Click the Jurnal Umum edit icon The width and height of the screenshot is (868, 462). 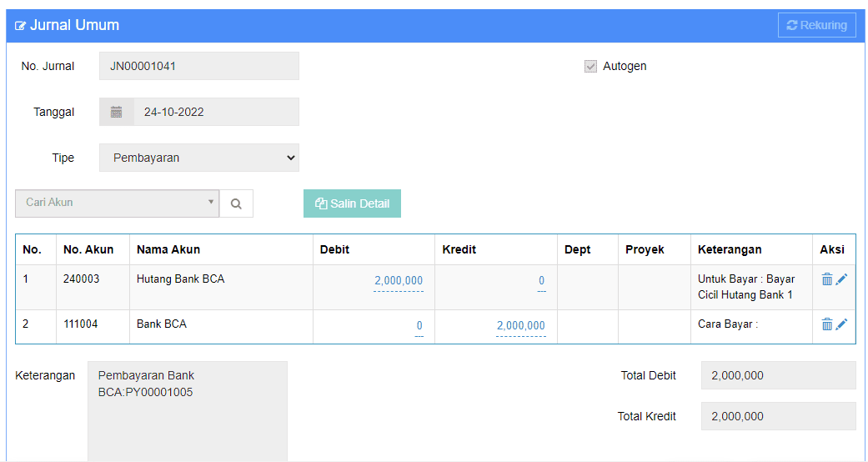pos(21,26)
